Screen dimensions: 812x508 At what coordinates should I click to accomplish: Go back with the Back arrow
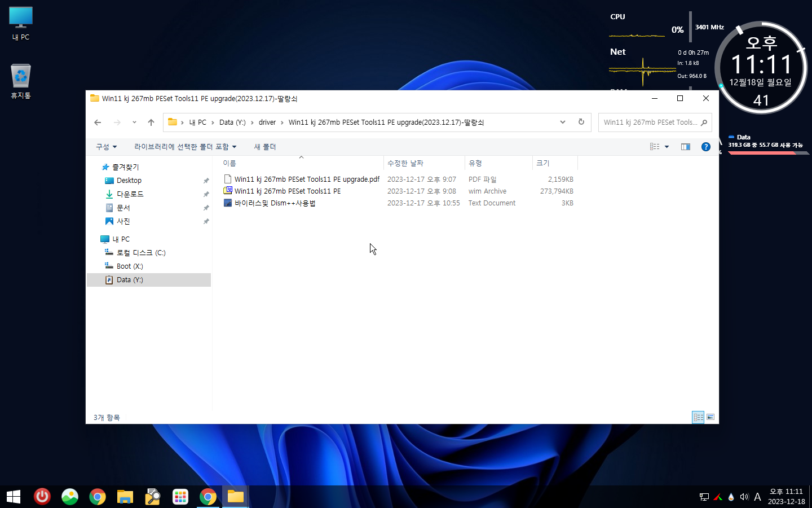coord(98,122)
